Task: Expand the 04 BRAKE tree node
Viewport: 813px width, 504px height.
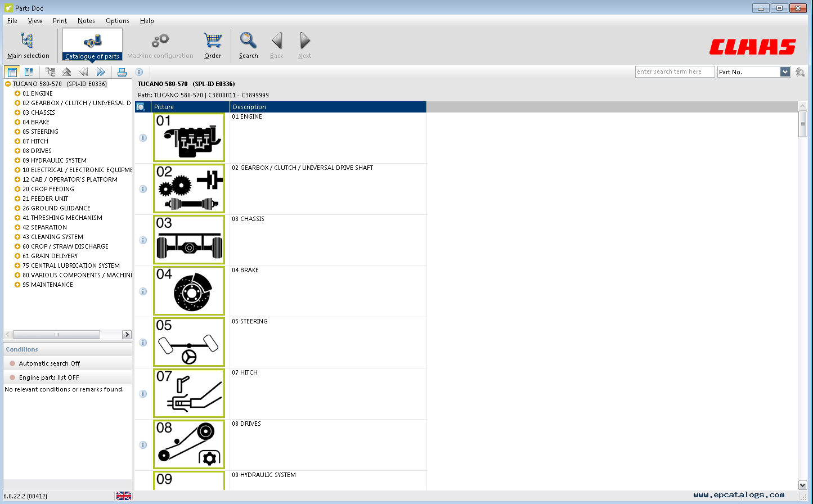Action: tap(17, 122)
